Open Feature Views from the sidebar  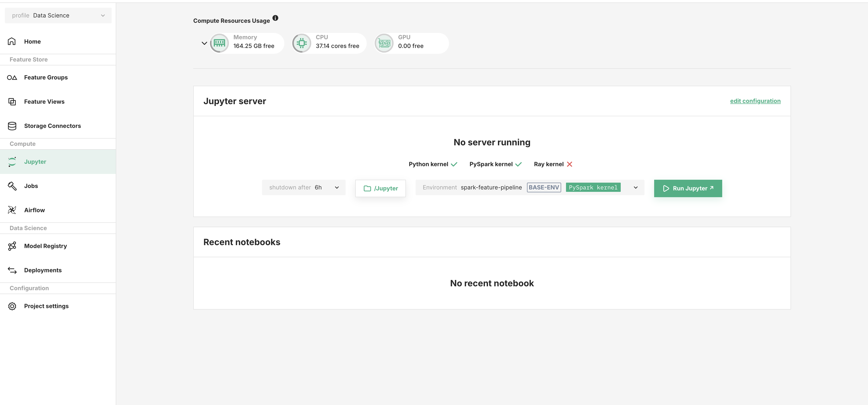click(x=12, y=101)
